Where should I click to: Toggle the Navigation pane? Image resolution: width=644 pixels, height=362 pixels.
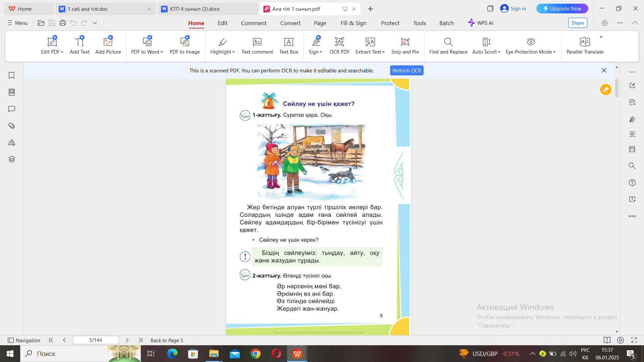pyautogui.click(x=24, y=340)
